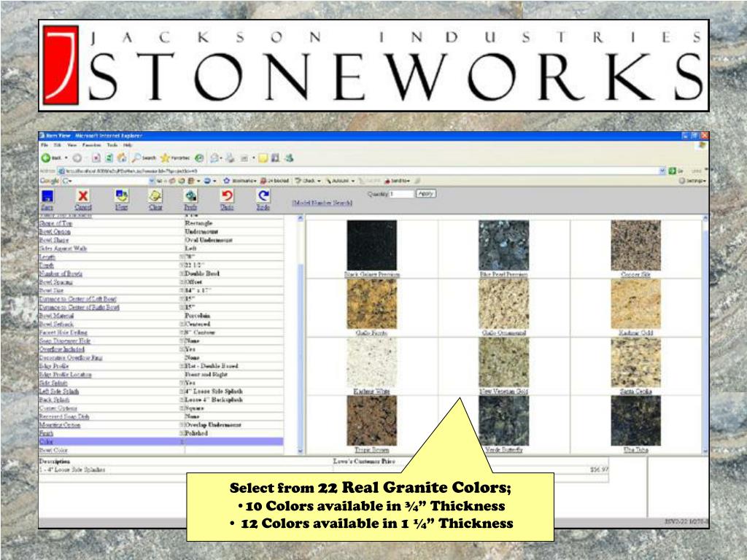This screenshot has height=560, width=747.
Task: Select the Giallo Fiorito granite swatch
Action: [x=371, y=304]
